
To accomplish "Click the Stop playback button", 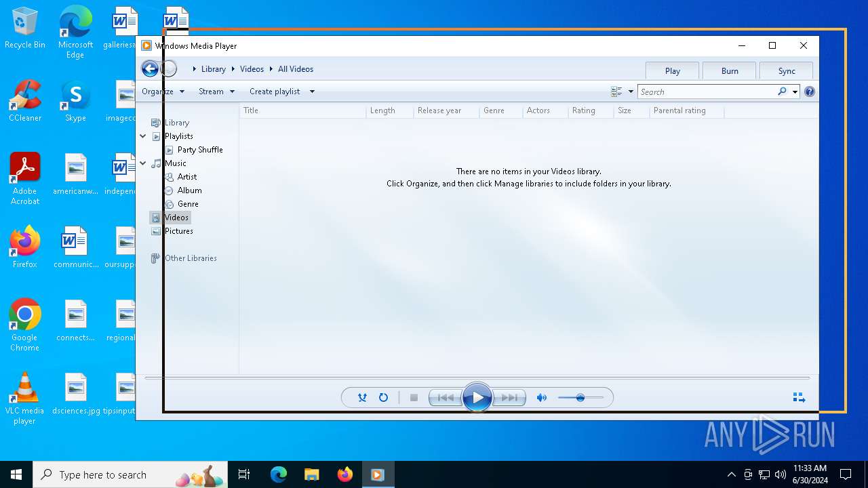I will pyautogui.click(x=414, y=398).
